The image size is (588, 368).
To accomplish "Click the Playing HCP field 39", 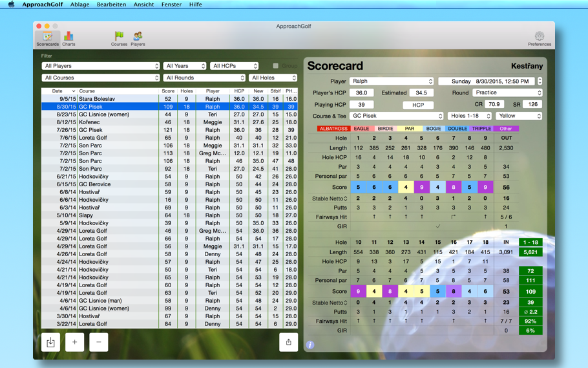I will coord(361,105).
